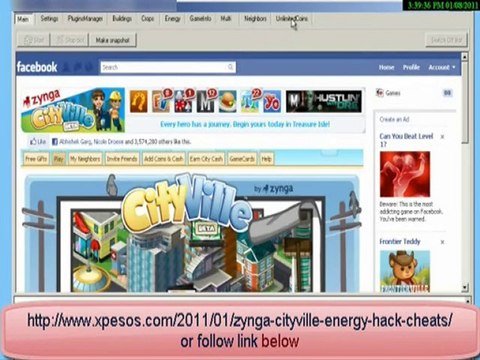The image size is (480, 360).
Task: Close the Can You Beat Level ad
Action: coord(442,137)
